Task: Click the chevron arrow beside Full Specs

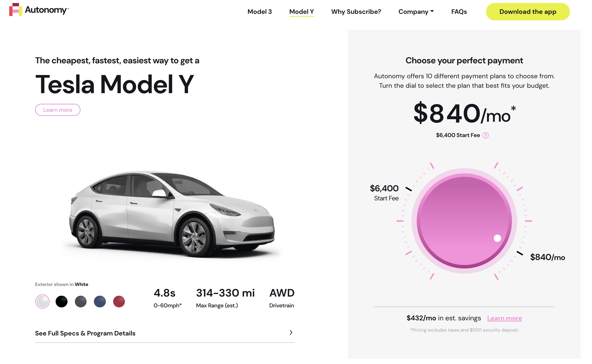Action: click(x=291, y=332)
